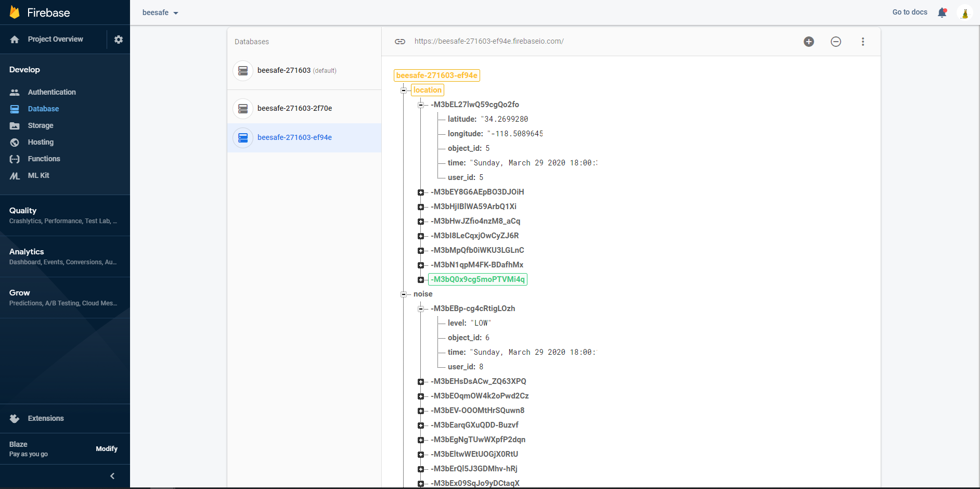This screenshot has width=980, height=489.
Task: Select the root node beesafe-271603-ef94e
Action: [437, 75]
